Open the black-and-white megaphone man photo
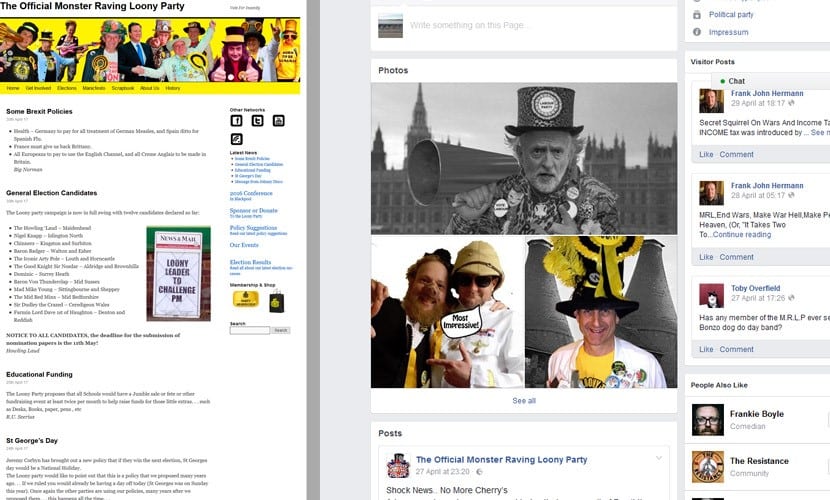The width and height of the screenshot is (830, 500). pyautogui.click(x=524, y=158)
